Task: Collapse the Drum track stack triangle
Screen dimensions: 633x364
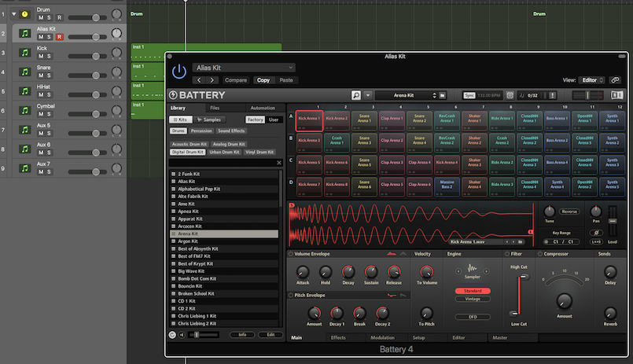Action: 13,14
